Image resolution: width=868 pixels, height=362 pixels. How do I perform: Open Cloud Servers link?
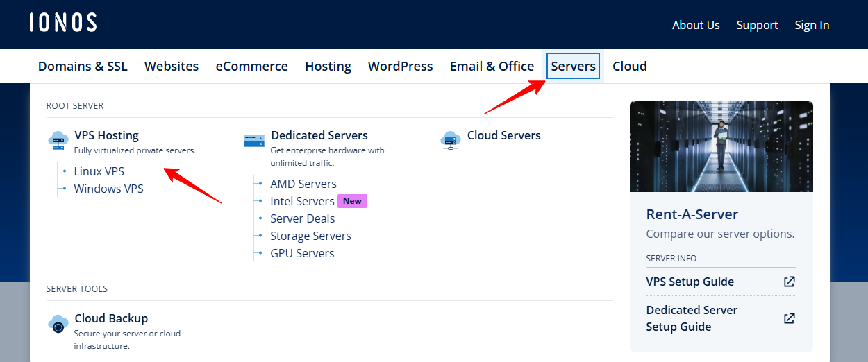(x=503, y=135)
